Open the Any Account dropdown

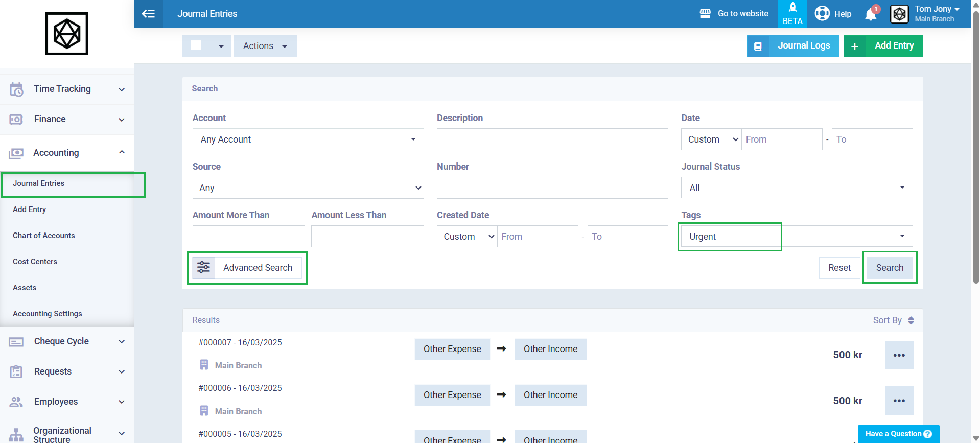click(x=308, y=139)
